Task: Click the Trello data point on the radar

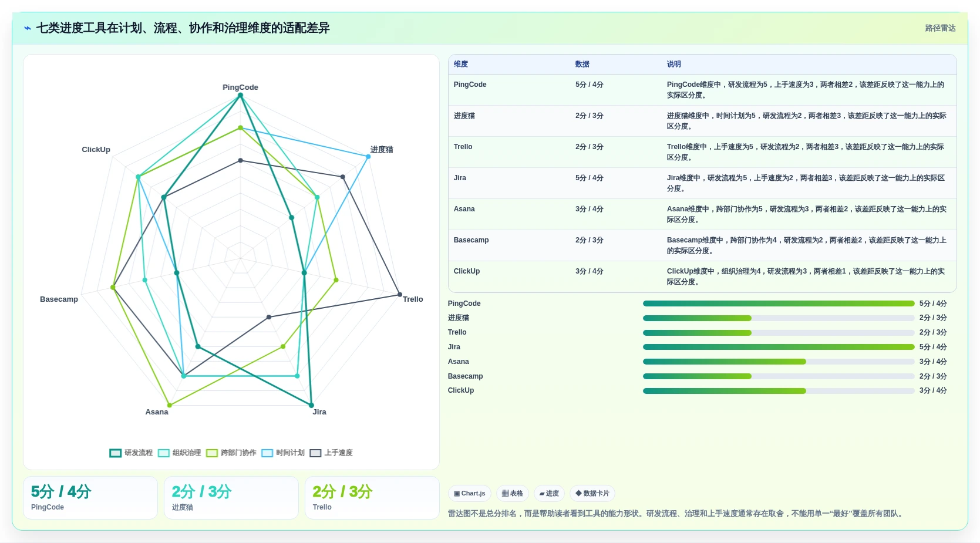Action: coord(400,295)
